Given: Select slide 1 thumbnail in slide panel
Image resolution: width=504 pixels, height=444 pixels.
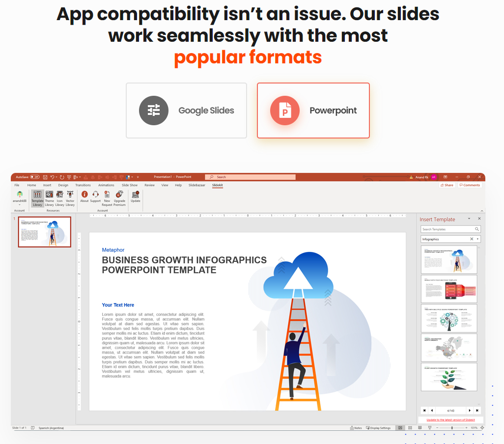Looking at the screenshot, I should pyautogui.click(x=45, y=232).
